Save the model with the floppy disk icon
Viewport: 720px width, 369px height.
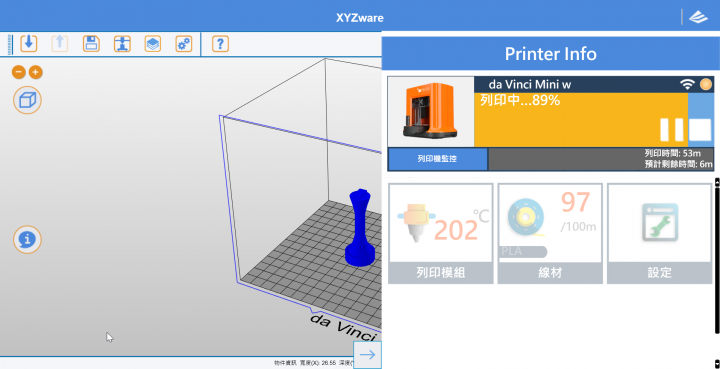tap(91, 44)
